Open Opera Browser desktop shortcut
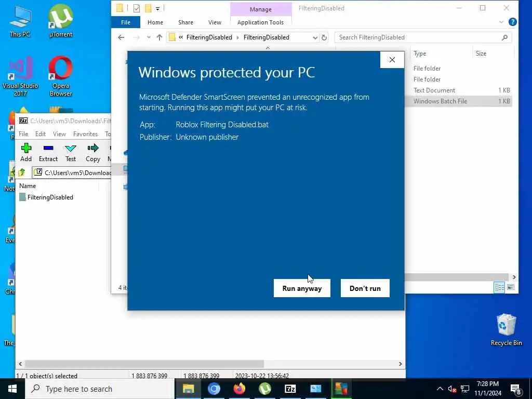532x399 pixels. click(61, 76)
